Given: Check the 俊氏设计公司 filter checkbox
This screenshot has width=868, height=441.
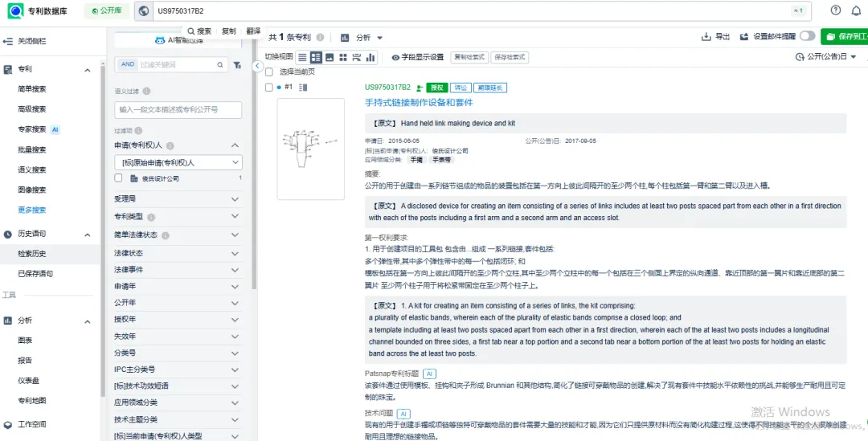Looking at the screenshot, I should (118, 178).
